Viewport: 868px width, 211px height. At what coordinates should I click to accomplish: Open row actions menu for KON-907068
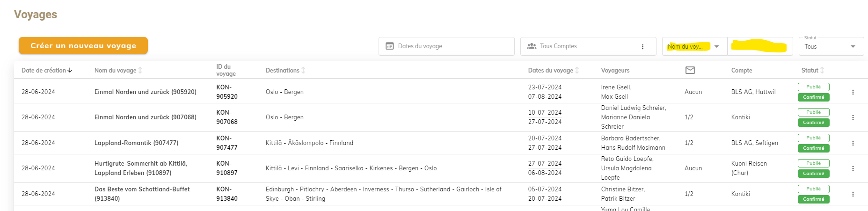coord(853,117)
